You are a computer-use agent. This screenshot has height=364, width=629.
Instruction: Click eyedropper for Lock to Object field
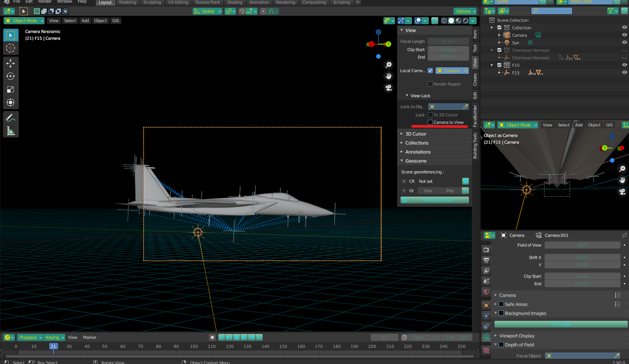[x=466, y=107]
